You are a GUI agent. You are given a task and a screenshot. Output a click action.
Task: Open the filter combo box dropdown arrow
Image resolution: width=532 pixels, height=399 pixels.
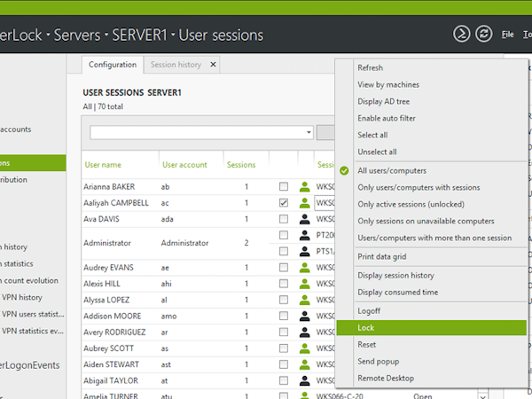click(309, 132)
